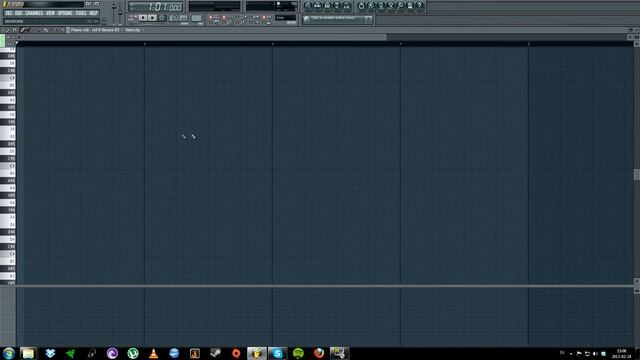The height and width of the screenshot is (360, 640).
Task: Show the Mixer window icon
Action: [x=347, y=6]
